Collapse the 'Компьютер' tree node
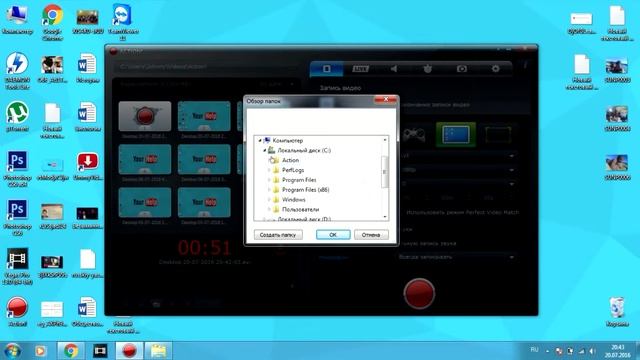This screenshot has height=360, width=640. point(260,140)
